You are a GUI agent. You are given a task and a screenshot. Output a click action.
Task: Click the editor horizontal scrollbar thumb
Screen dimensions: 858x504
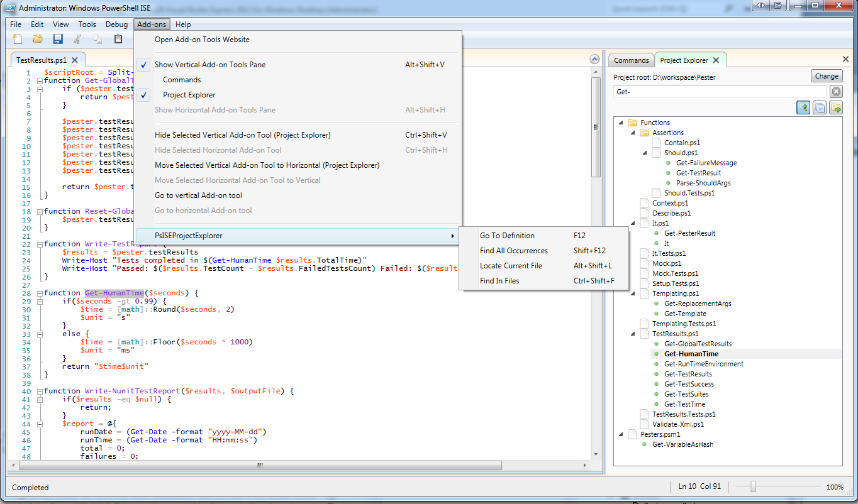[261, 466]
